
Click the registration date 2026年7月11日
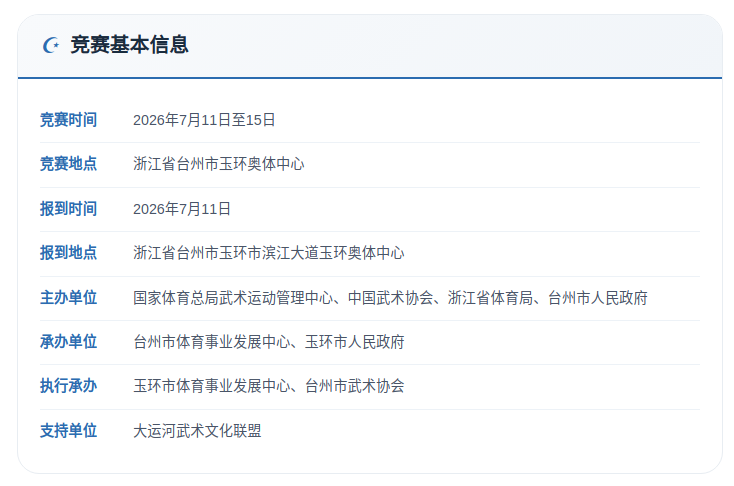pos(182,209)
